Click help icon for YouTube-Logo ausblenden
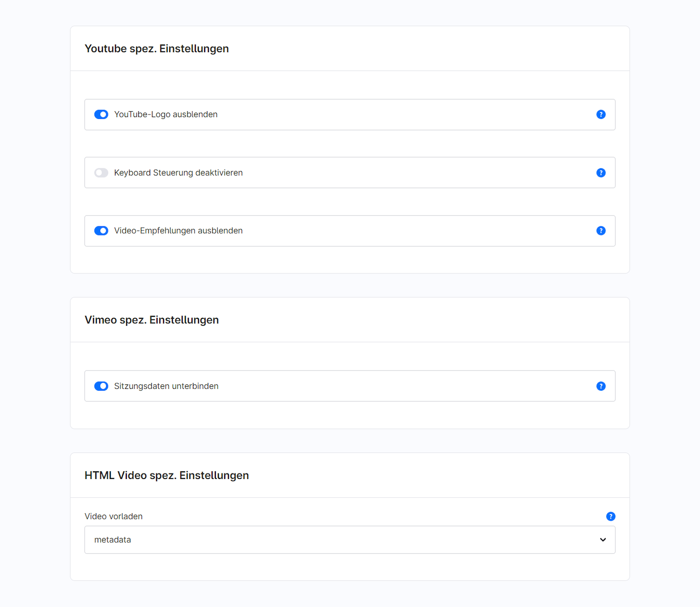700x607 pixels. [601, 115]
